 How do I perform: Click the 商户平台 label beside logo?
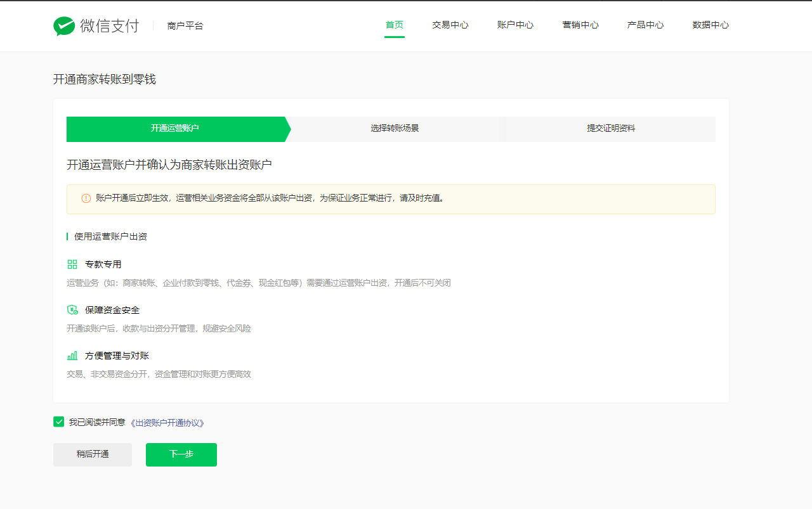point(185,26)
